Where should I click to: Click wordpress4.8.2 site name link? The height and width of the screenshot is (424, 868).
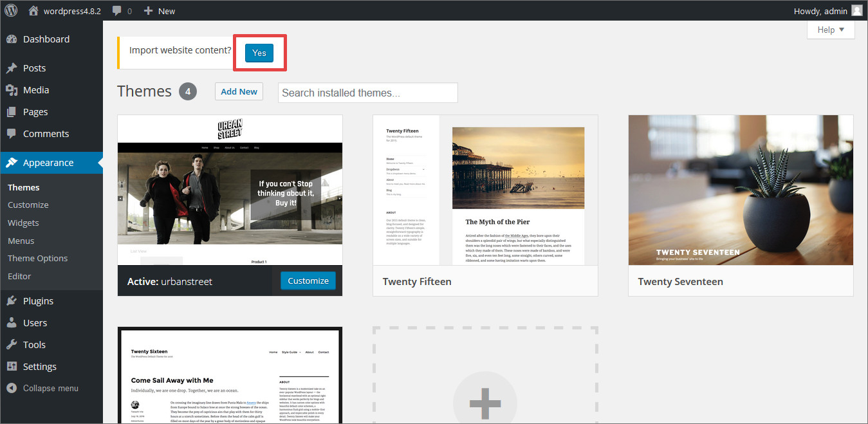[x=72, y=11]
